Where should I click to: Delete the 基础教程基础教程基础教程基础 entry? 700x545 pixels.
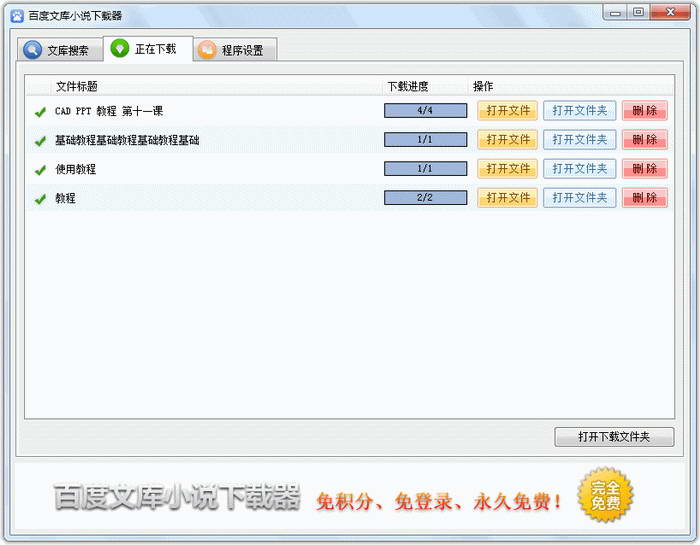[x=645, y=139]
